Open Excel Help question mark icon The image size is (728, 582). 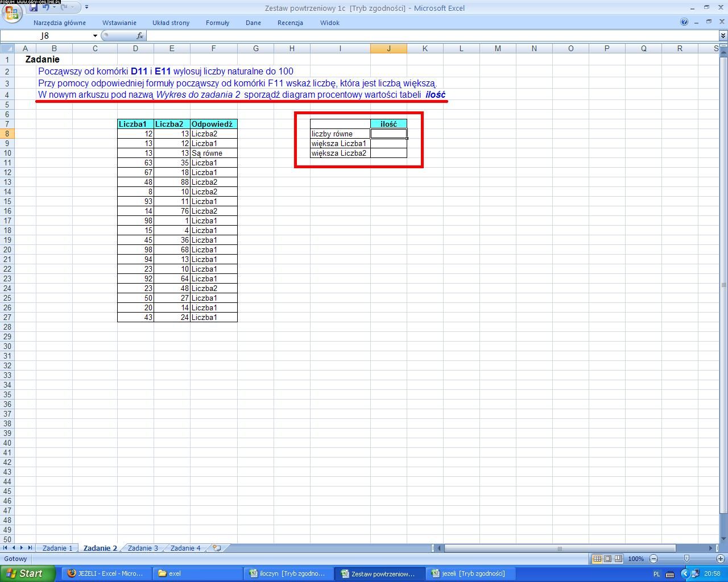684,22
